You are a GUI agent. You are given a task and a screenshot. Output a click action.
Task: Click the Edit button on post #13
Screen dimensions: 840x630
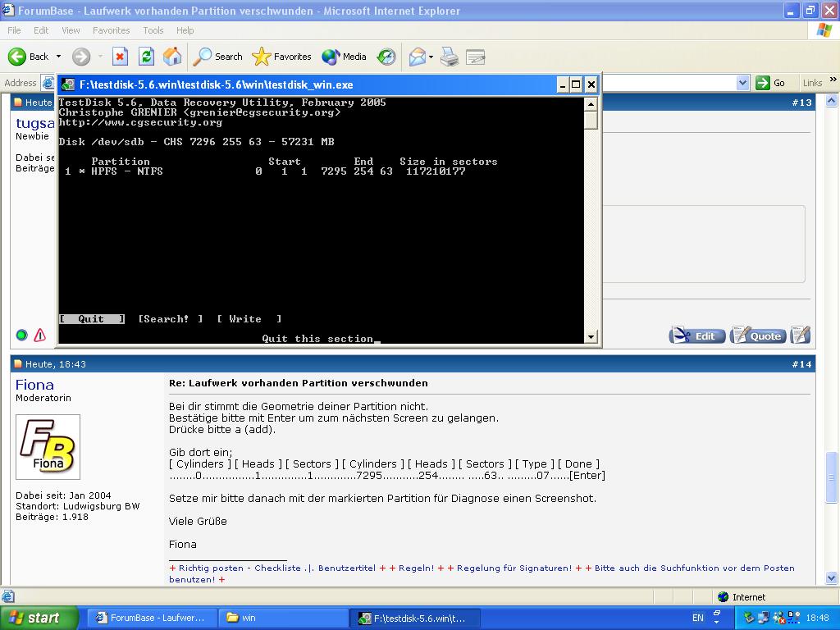tap(697, 336)
